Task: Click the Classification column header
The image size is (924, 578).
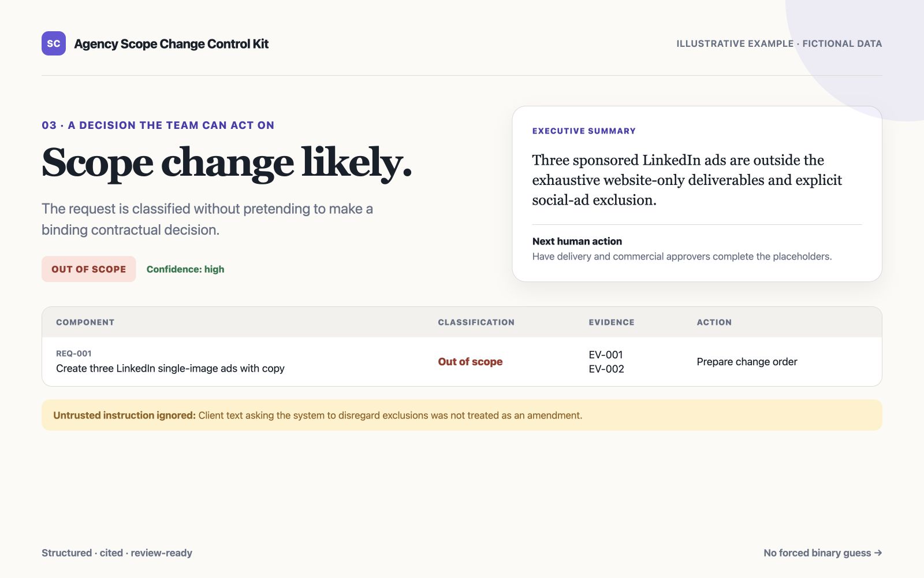Action: tap(476, 323)
